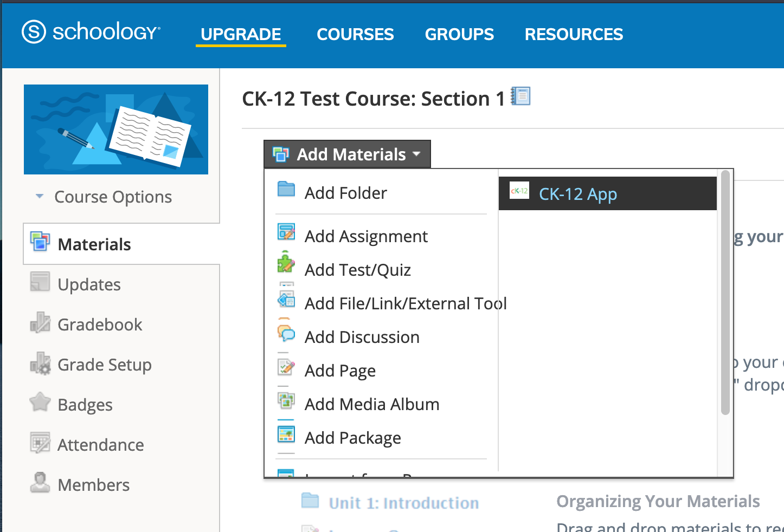Viewport: 784px width, 532px height.
Task: Click the CK-12 App logo icon
Action: (x=519, y=191)
